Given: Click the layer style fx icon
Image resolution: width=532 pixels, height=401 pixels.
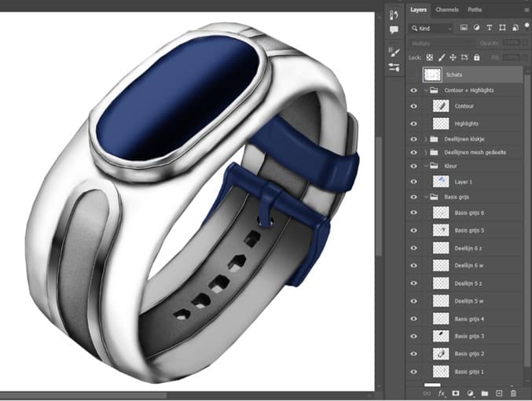Looking at the screenshot, I should (x=442, y=392).
